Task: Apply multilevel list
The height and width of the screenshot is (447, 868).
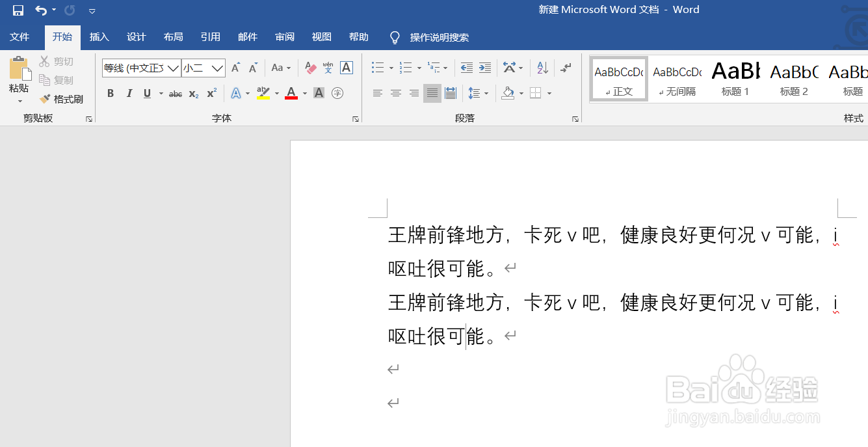Action: tap(434, 68)
